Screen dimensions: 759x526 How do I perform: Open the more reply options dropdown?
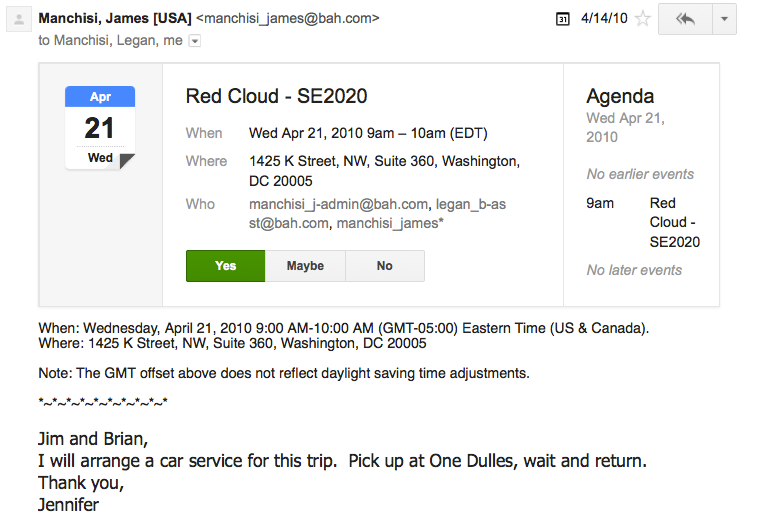pyautogui.click(x=724, y=19)
